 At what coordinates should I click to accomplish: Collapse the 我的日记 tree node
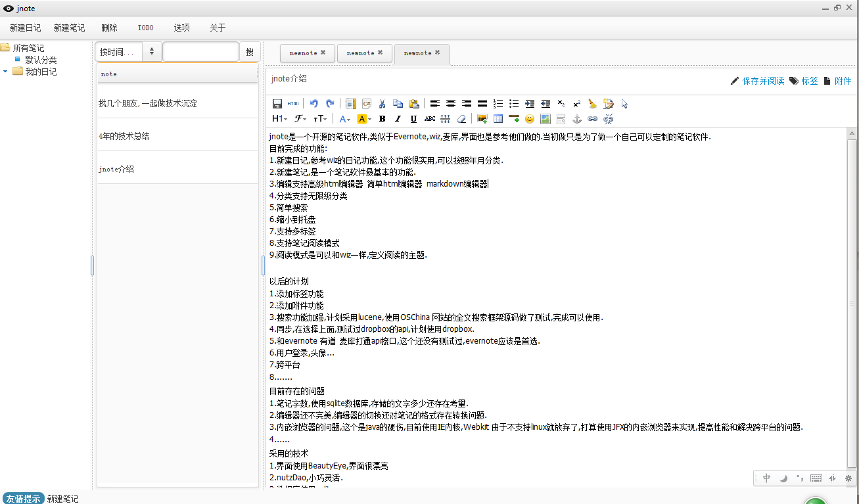[x=5, y=72]
